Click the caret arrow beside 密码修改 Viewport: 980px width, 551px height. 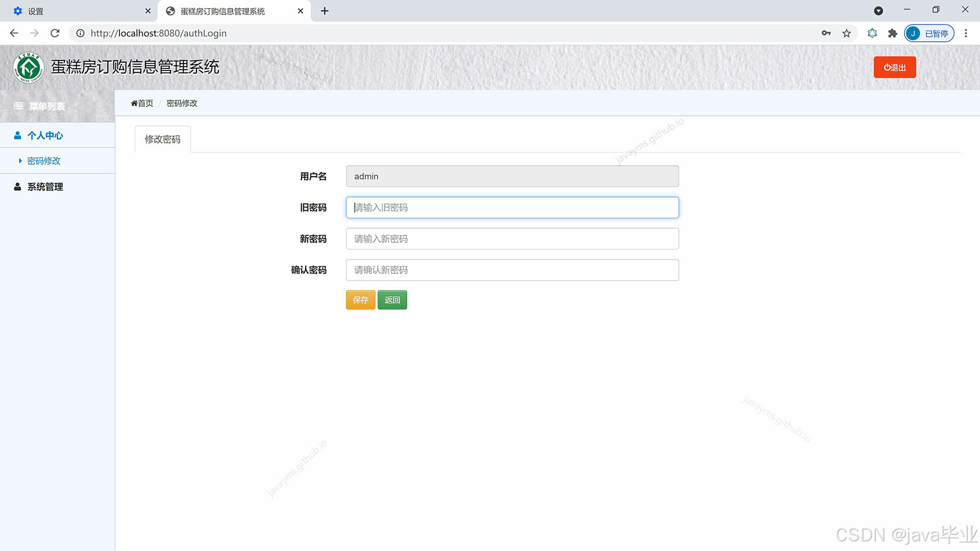pos(20,161)
